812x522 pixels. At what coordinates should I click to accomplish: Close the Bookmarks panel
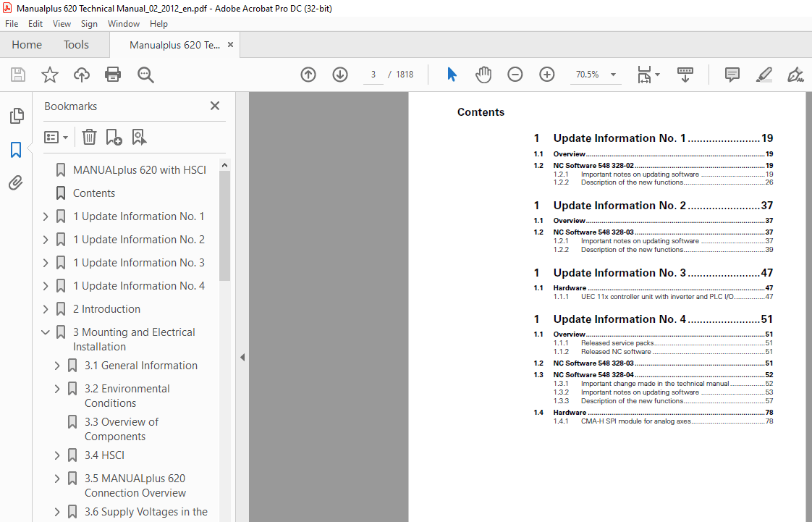[x=215, y=106]
